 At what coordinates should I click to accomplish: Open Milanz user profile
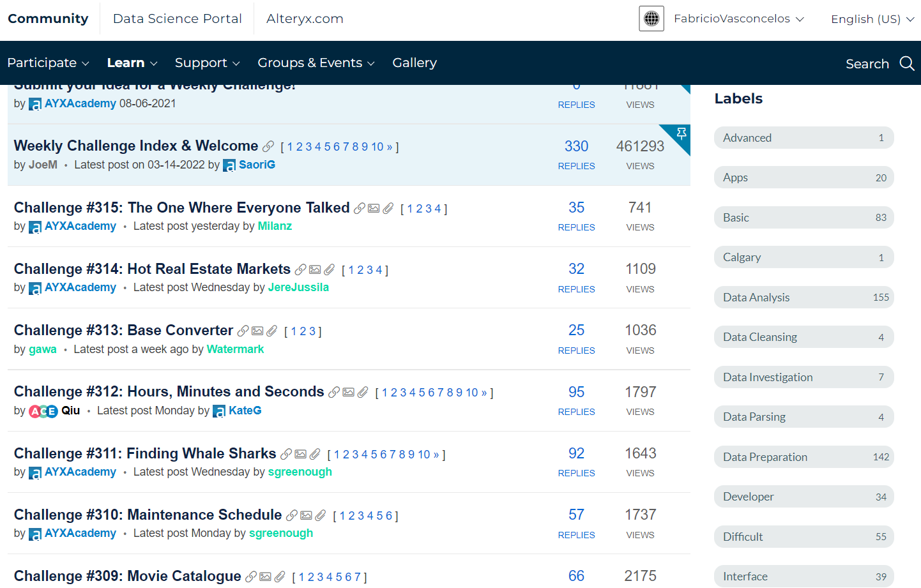(x=275, y=226)
